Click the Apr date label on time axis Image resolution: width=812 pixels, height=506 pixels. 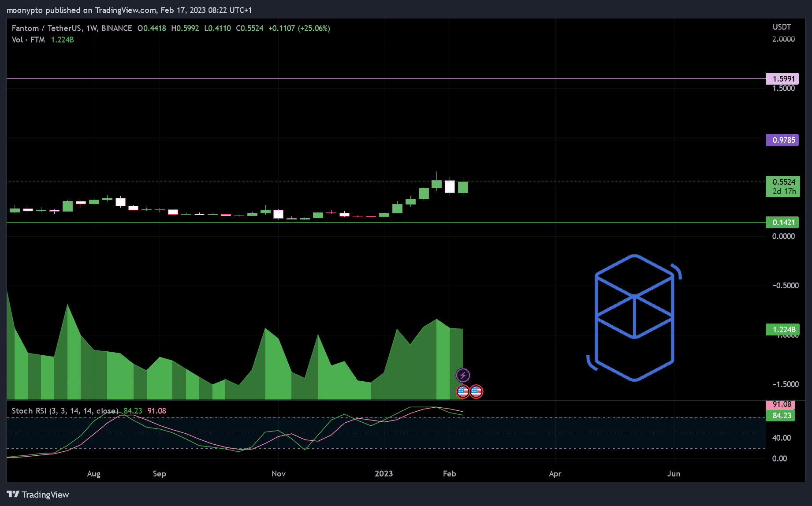coord(555,474)
